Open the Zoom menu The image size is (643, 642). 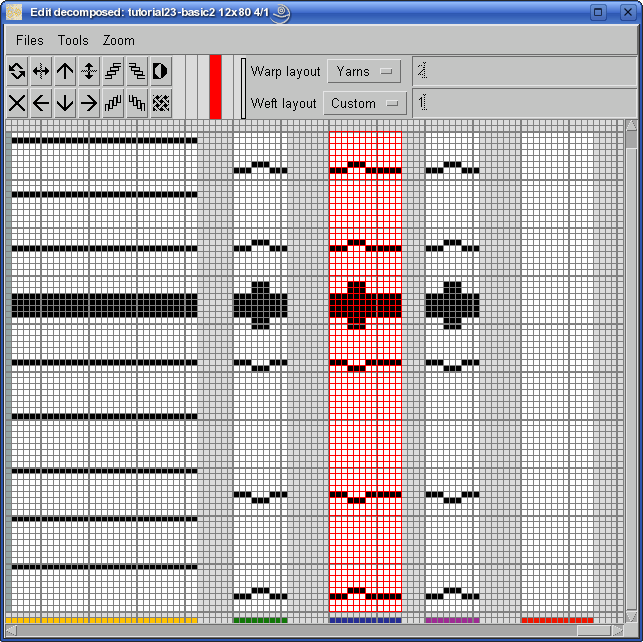click(x=118, y=40)
